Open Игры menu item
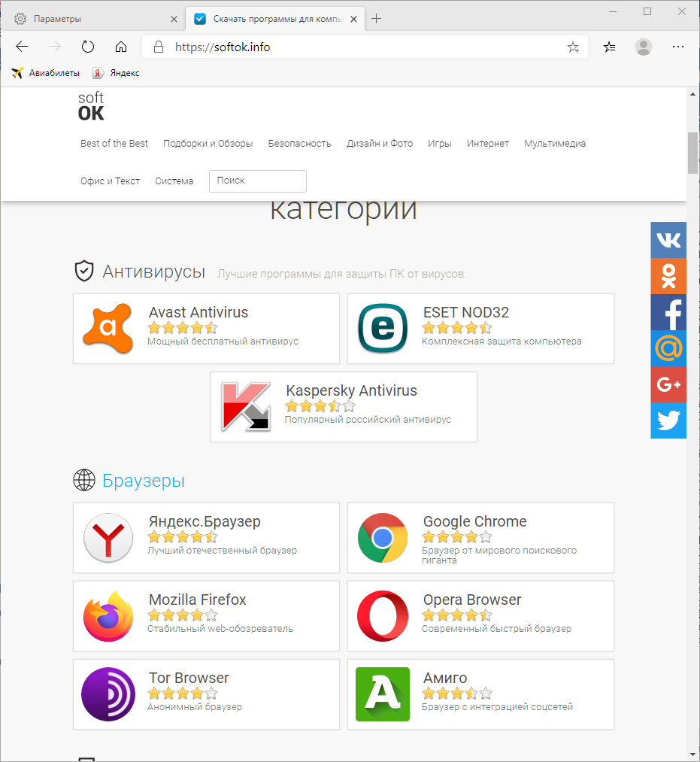The width and height of the screenshot is (700, 762). click(x=440, y=144)
